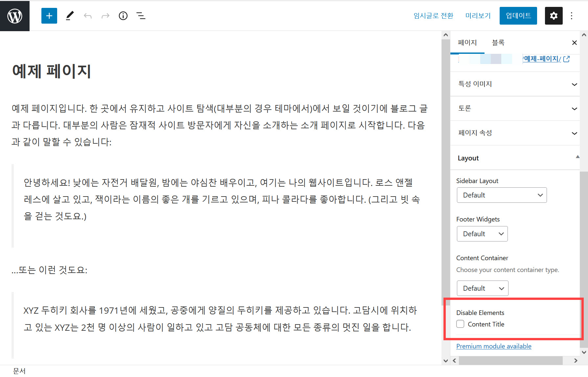Click the WordPress logo in the top corner
Image resolution: width=588 pixels, height=377 pixels.
(x=14, y=15)
